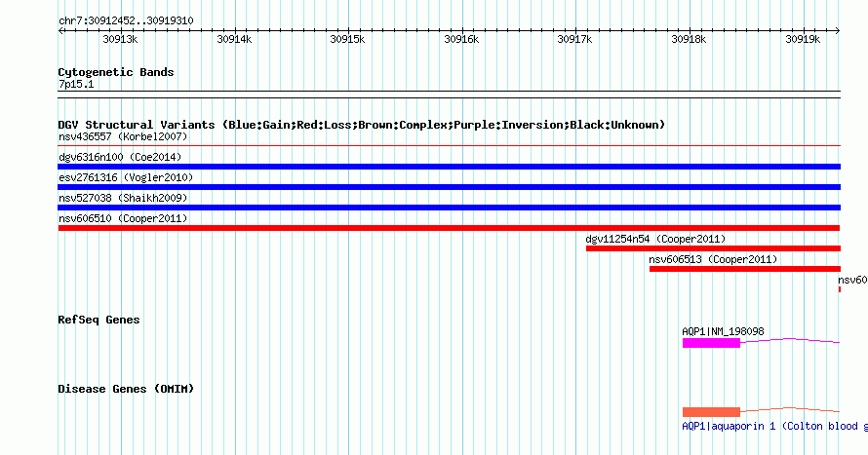Image resolution: width=868 pixels, height=455 pixels.
Task: Click the partially visible nsv60 variant label
Action: (x=852, y=281)
